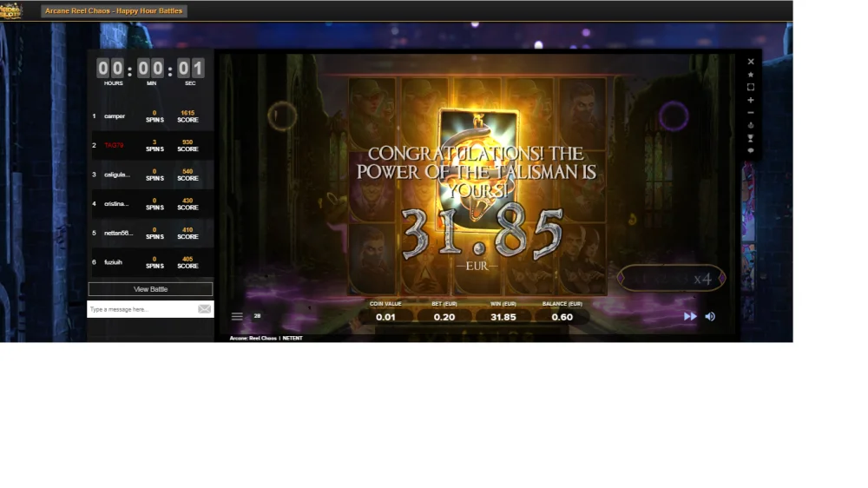Click the x4 multiplier badge
Screen dimensions: 868x488
(x=671, y=278)
